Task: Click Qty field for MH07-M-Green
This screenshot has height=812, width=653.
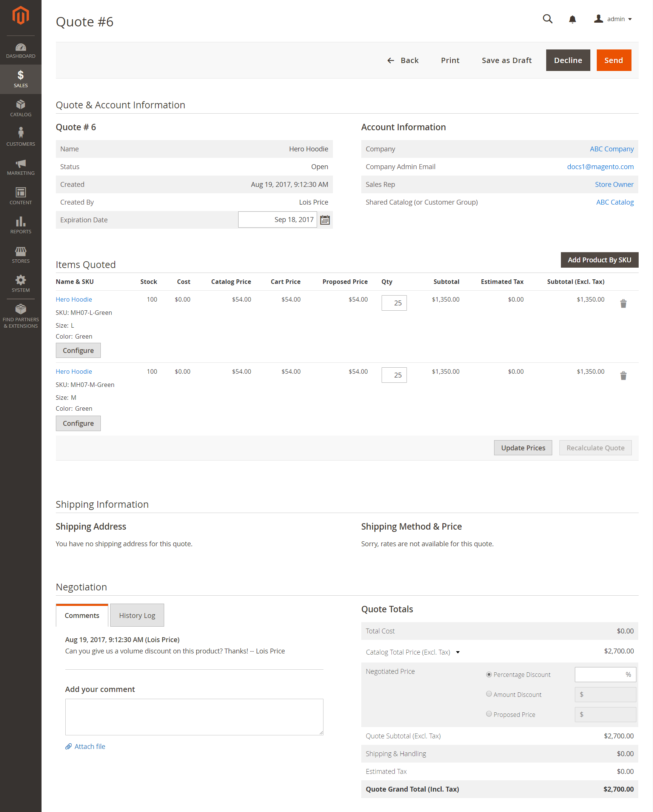Action: click(x=394, y=375)
